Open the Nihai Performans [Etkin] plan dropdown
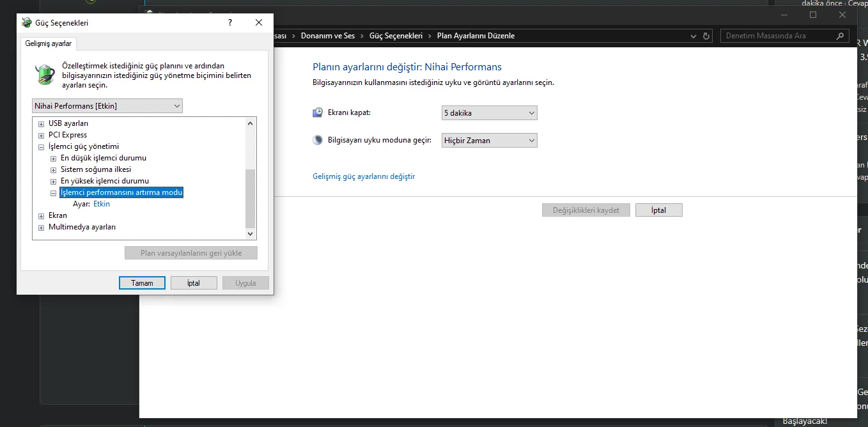Image resolution: width=868 pixels, height=427 pixels. click(107, 105)
